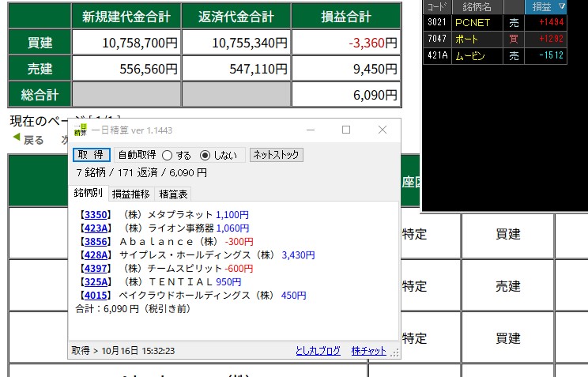Image resolution: width=588 pixels, height=377 pixels.
Task: Switch to the 損益推移 tab
Action: coord(130,194)
